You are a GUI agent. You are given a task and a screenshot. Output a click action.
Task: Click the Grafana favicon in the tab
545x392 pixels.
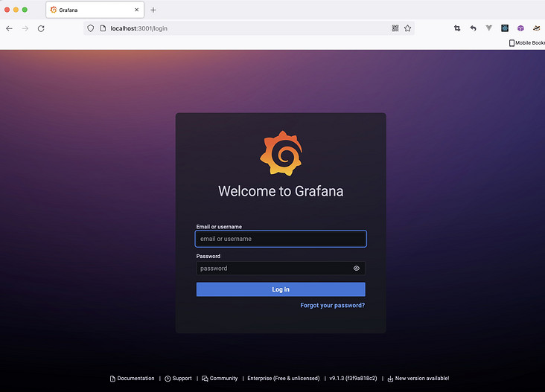pos(54,10)
